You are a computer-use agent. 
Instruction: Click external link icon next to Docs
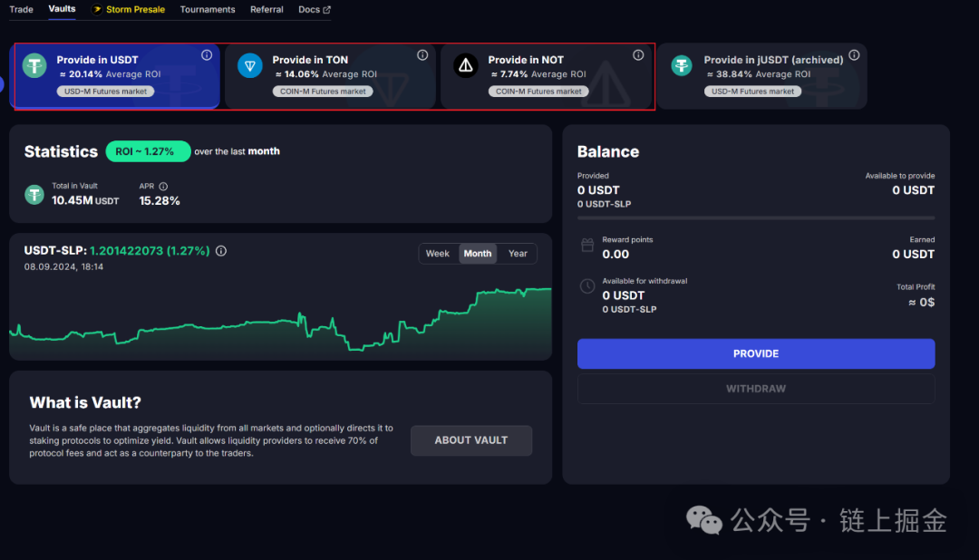point(326,9)
